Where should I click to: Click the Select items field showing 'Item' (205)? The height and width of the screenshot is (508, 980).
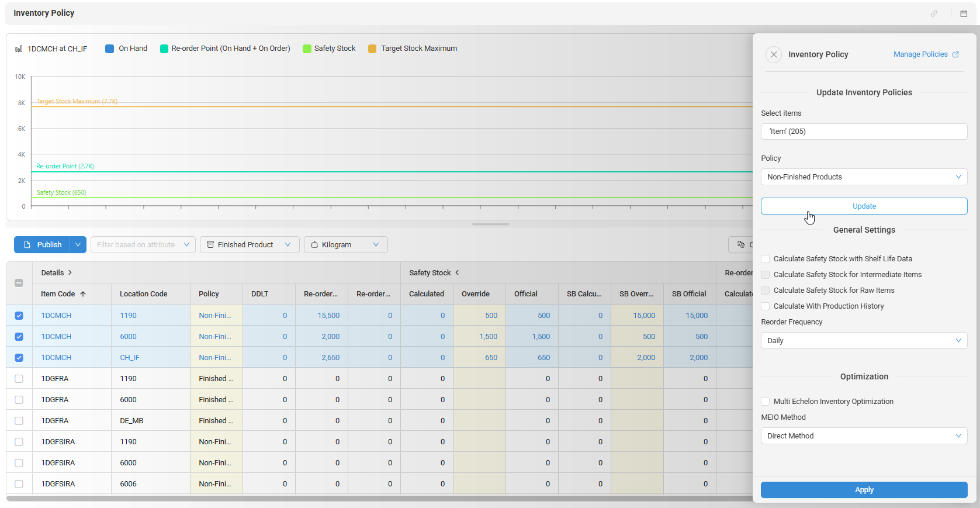click(x=864, y=132)
